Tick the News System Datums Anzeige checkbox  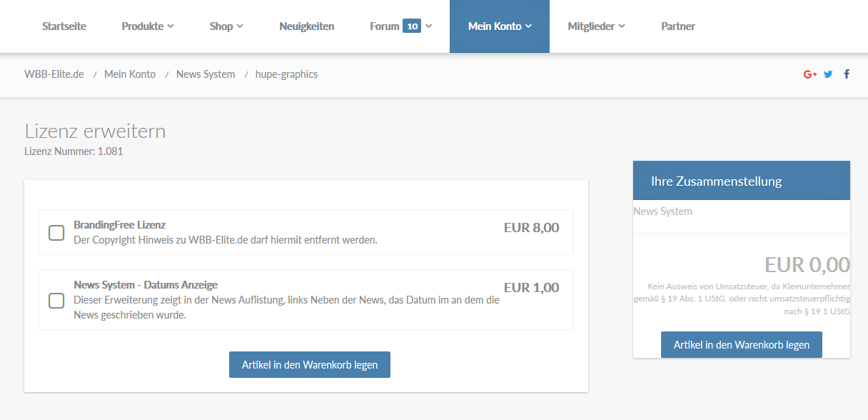(x=56, y=301)
